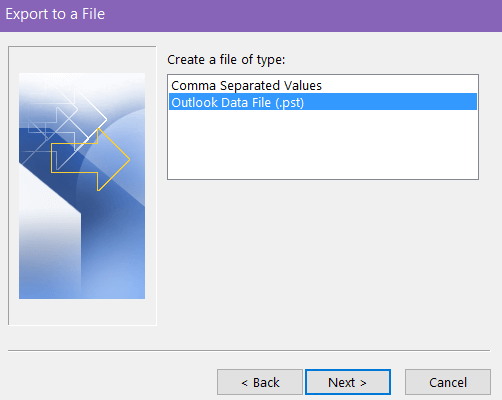
Task: Go back using the < Back button
Action: click(x=260, y=382)
